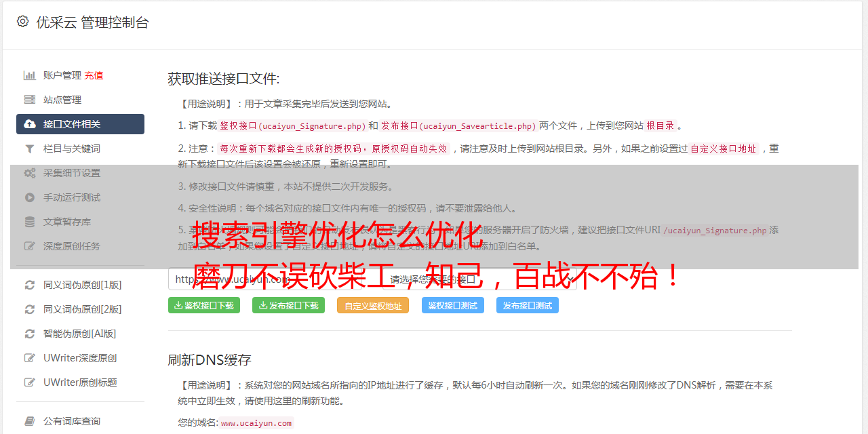Click the 发布接口(ucaiyun_Savearticle.php) code text
This screenshot has width=868, height=434.
pyautogui.click(x=458, y=126)
